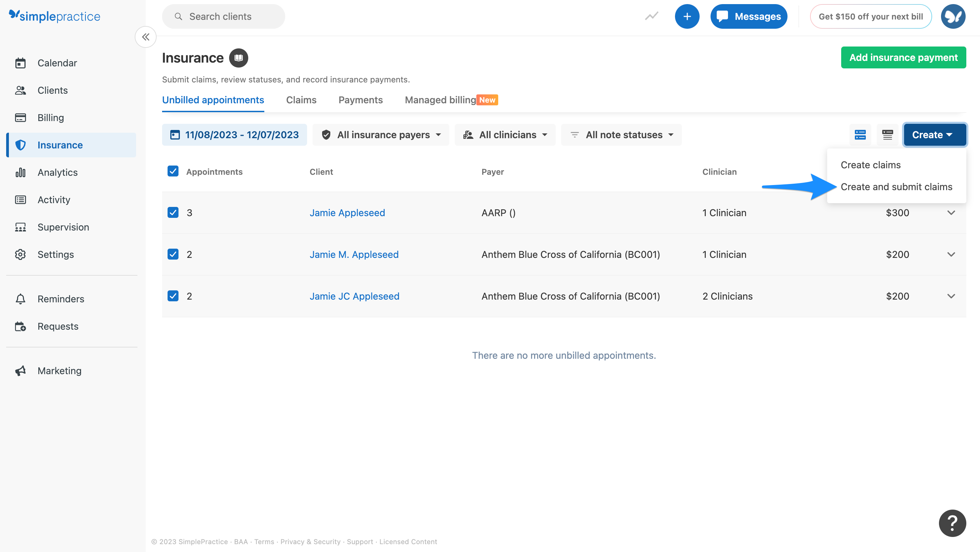Uncheck the Jamie M. Appleseed row checkbox
The width and height of the screenshot is (980, 552).
click(173, 254)
